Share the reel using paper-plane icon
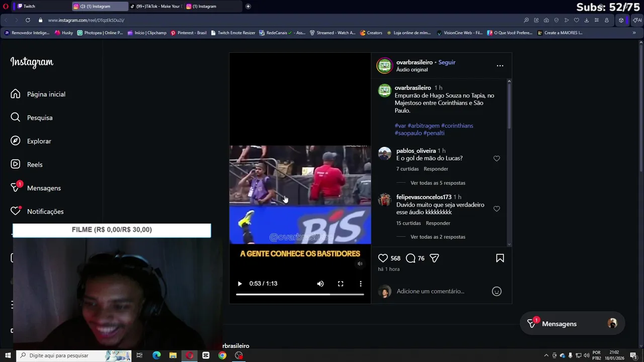 tap(434, 258)
